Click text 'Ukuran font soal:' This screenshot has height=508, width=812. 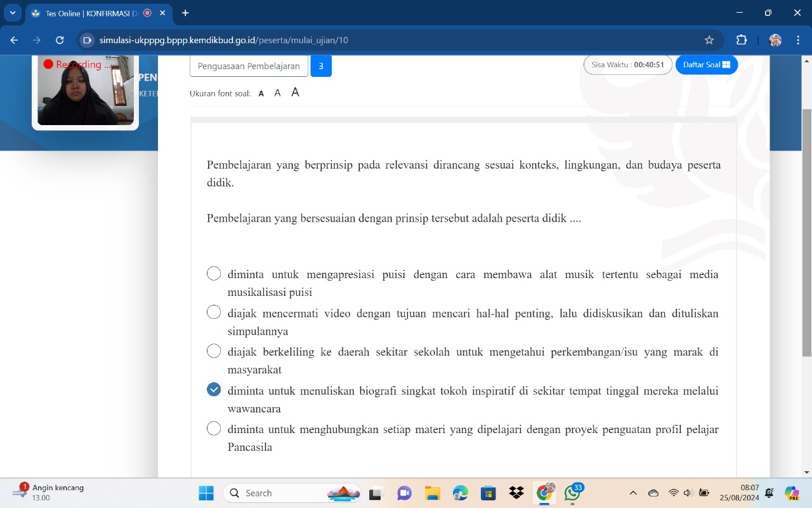click(220, 93)
